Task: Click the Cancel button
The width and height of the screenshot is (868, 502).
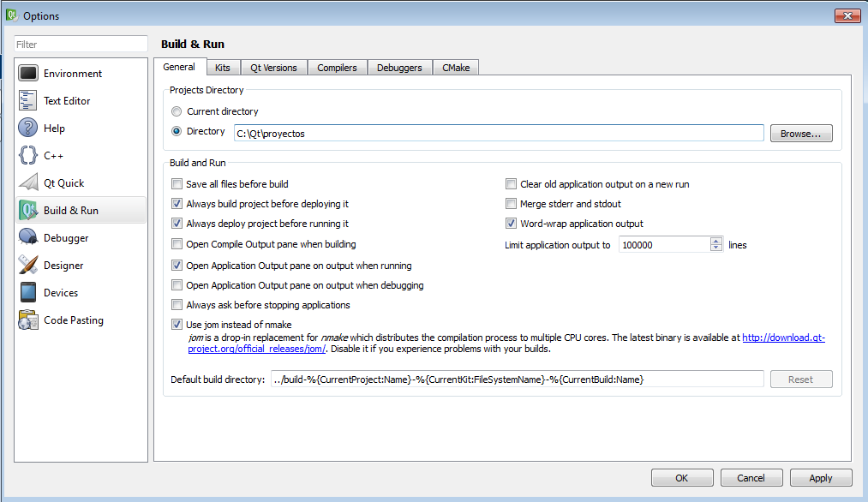Action: click(751, 478)
